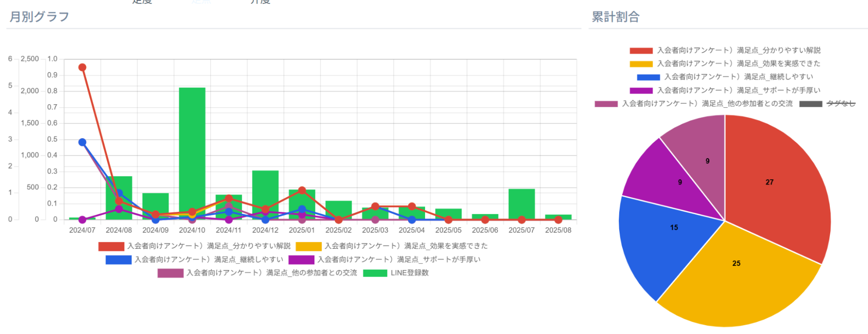Click the red data point at 2025/04
868x334 pixels.
pos(412,206)
